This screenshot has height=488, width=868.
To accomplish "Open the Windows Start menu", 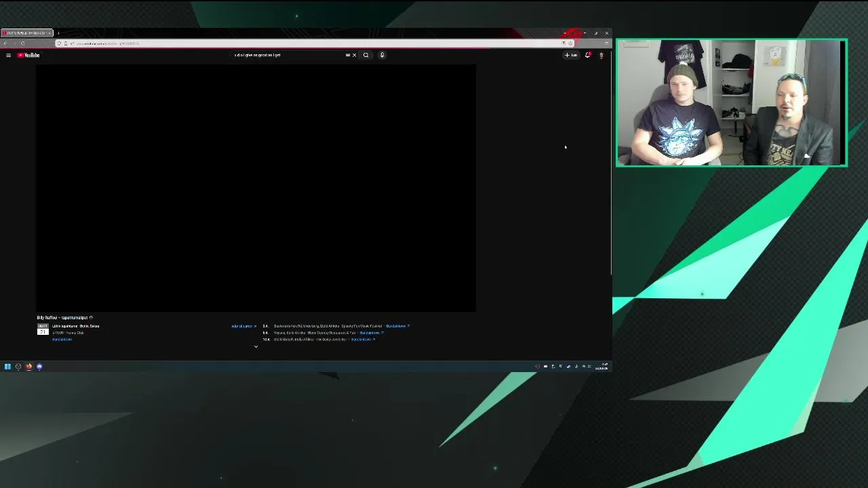I will 7,367.
